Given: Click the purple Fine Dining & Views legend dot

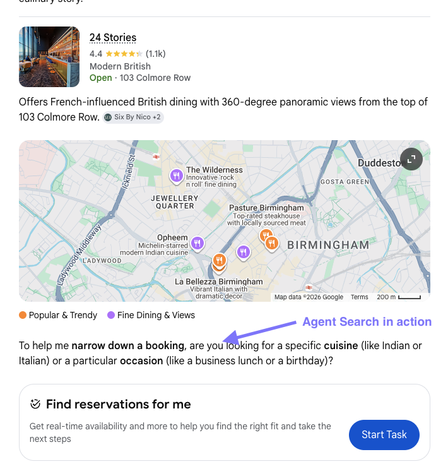Looking at the screenshot, I should click(x=111, y=315).
